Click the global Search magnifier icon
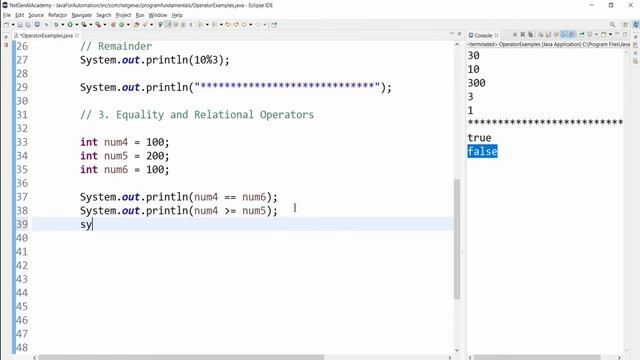Image resolution: width=640 pixels, height=360 pixels. click(x=612, y=24)
